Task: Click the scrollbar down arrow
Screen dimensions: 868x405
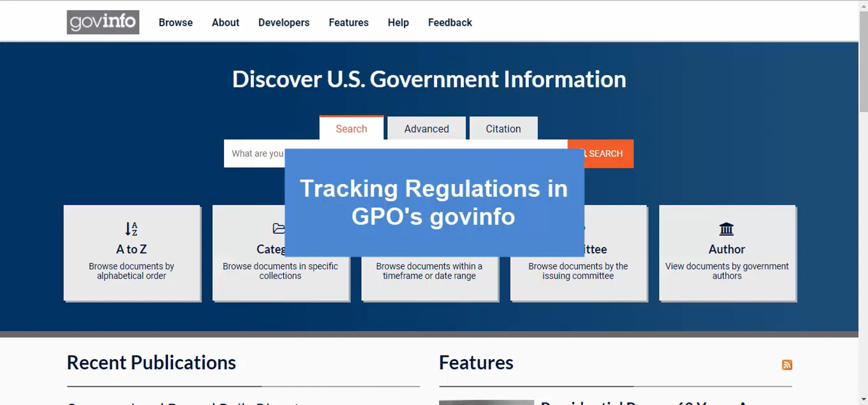Action: coord(864,399)
